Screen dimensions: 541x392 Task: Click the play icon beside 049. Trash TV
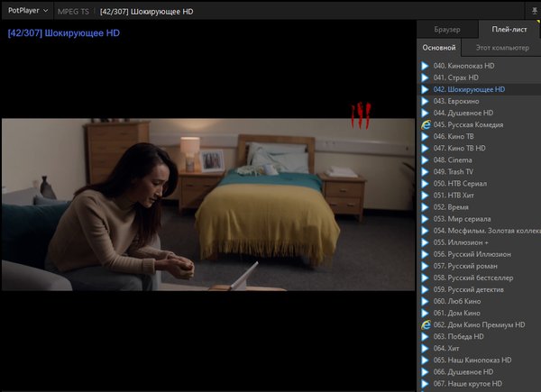click(426, 171)
